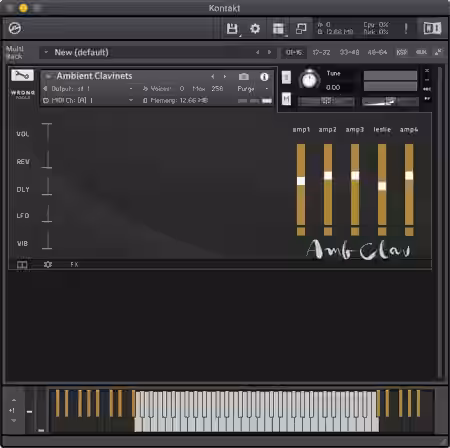Click the Output left arrow icon
The width and height of the screenshot is (450, 448).
45,88
